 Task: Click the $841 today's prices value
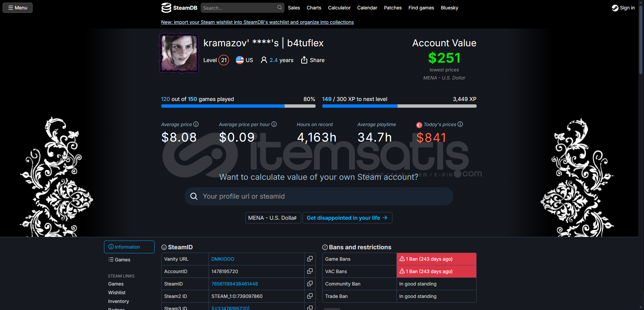point(431,138)
